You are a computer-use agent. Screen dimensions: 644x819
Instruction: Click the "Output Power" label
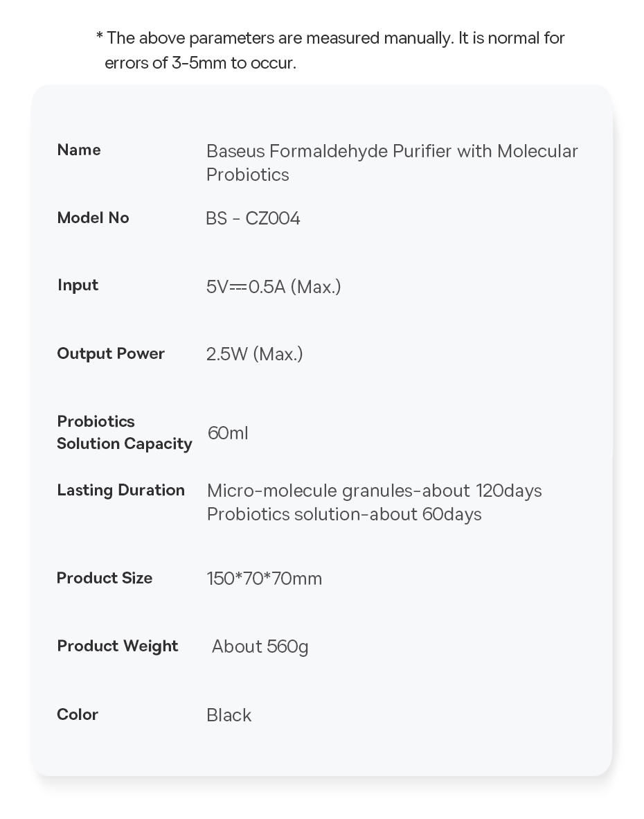[x=111, y=353]
